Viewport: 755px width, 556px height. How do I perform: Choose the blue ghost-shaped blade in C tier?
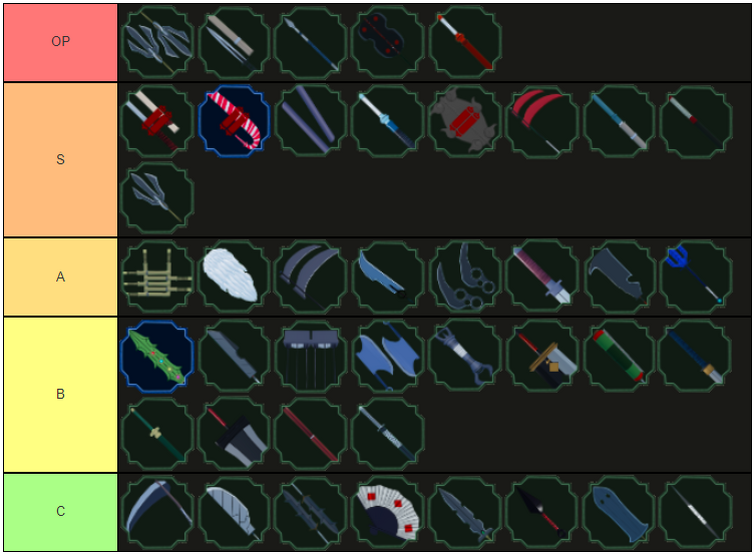pos(619,512)
